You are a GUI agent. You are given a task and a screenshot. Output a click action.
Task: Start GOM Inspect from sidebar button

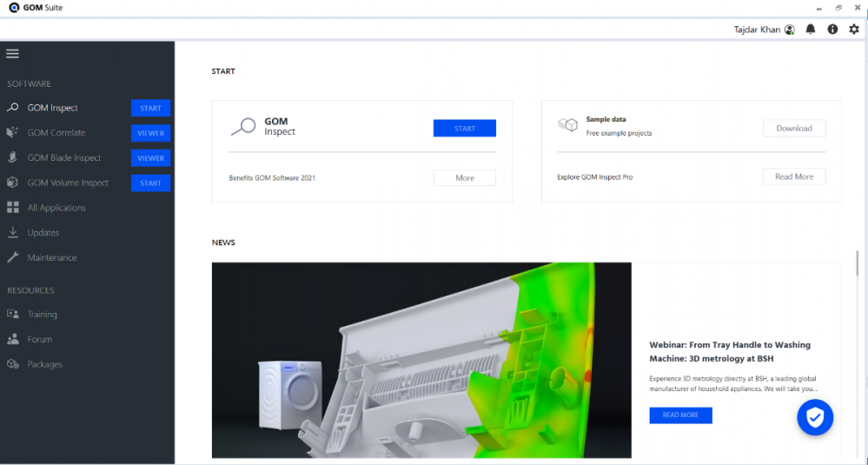[150, 109]
